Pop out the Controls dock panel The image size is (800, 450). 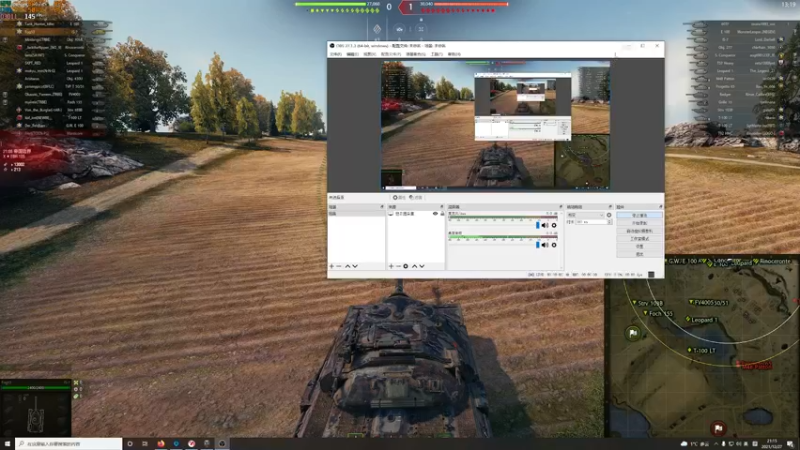point(661,207)
